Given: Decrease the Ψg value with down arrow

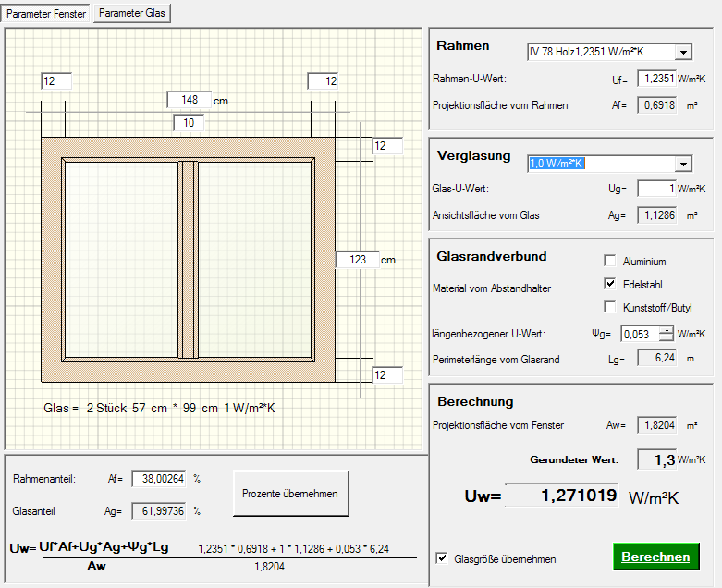Looking at the screenshot, I should [x=665, y=337].
